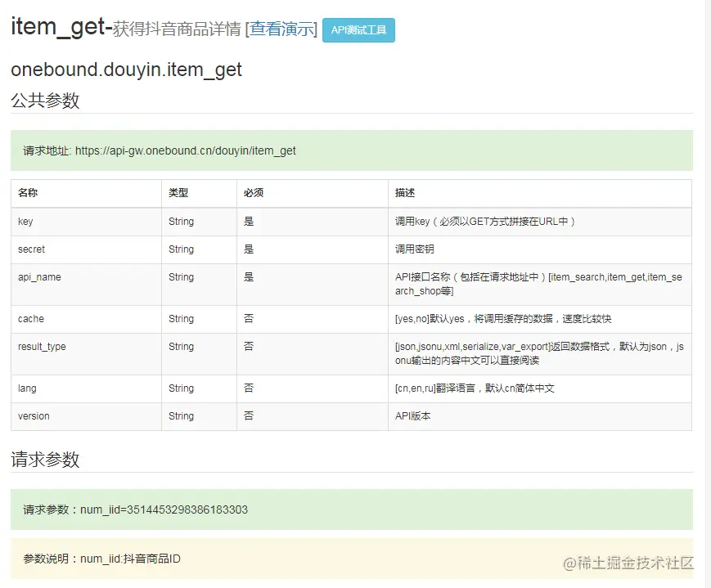Select the 'lang' parameter name cell
Screen dimensions: 711x588
coord(86,388)
